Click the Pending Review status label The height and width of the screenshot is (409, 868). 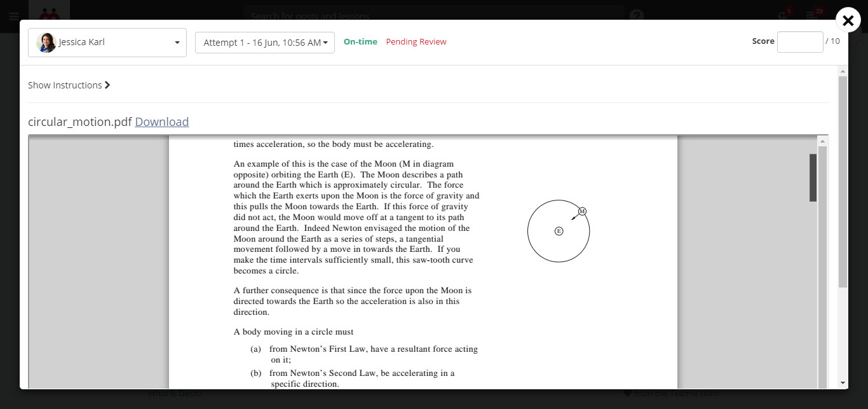click(x=416, y=42)
